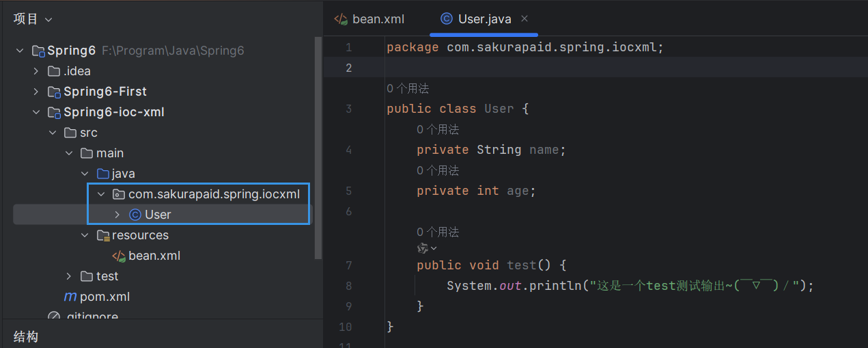Viewport: 868px width, 348px height.
Task: Click println in the System.out statement
Action: pyautogui.click(x=555, y=286)
